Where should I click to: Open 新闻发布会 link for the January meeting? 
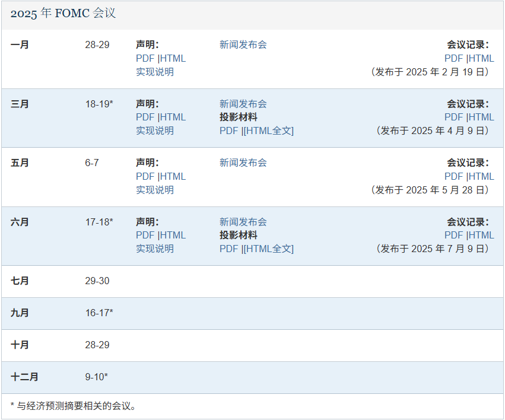tap(243, 44)
